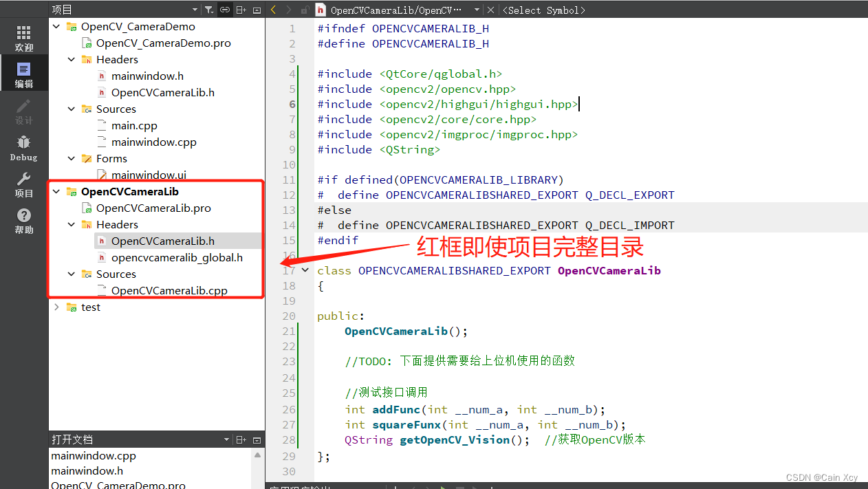Collapse the OpenCVCameraLib project node
The image size is (868, 489).
[57, 191]
